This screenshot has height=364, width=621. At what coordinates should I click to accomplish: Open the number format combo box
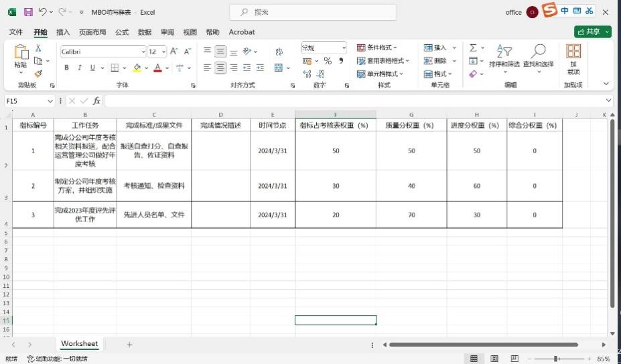tap(324, 48)
